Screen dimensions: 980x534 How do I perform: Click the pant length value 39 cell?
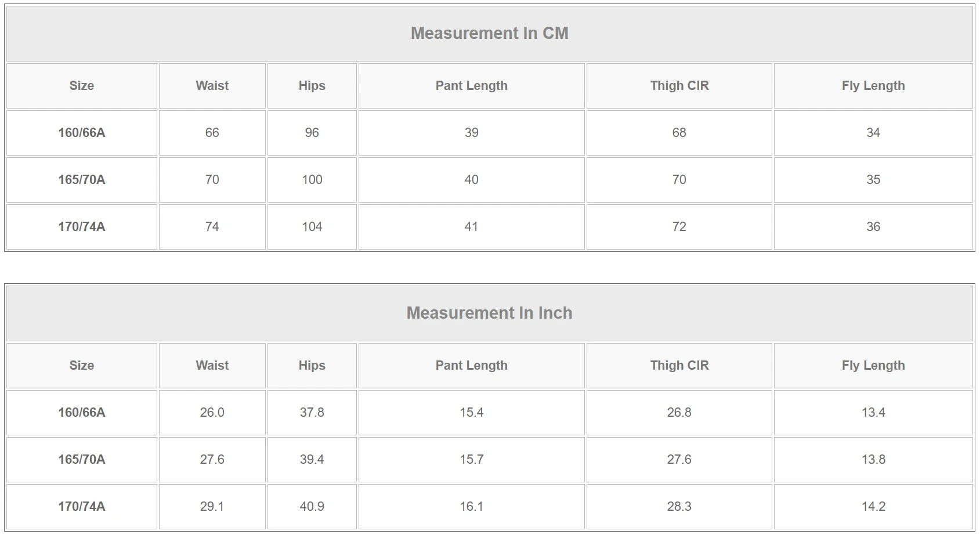pyautogui.click(x=472, y=133)
